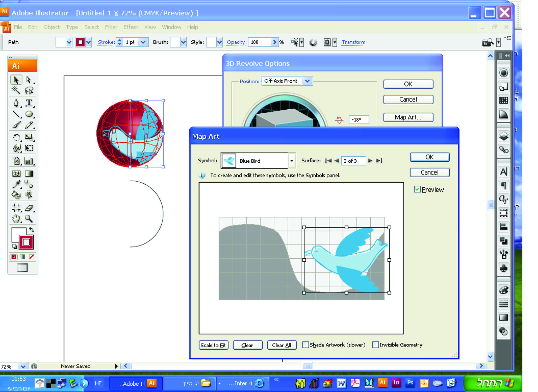The height and width of the screenshot is (392, 538).
Task: Select the Selection tool arrow
Action: point(16,80)
